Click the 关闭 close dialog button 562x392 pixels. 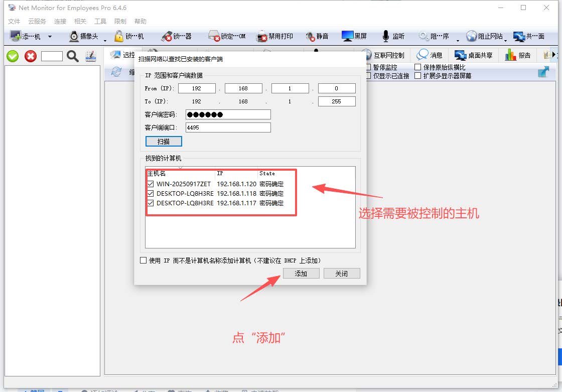point(341,274)
